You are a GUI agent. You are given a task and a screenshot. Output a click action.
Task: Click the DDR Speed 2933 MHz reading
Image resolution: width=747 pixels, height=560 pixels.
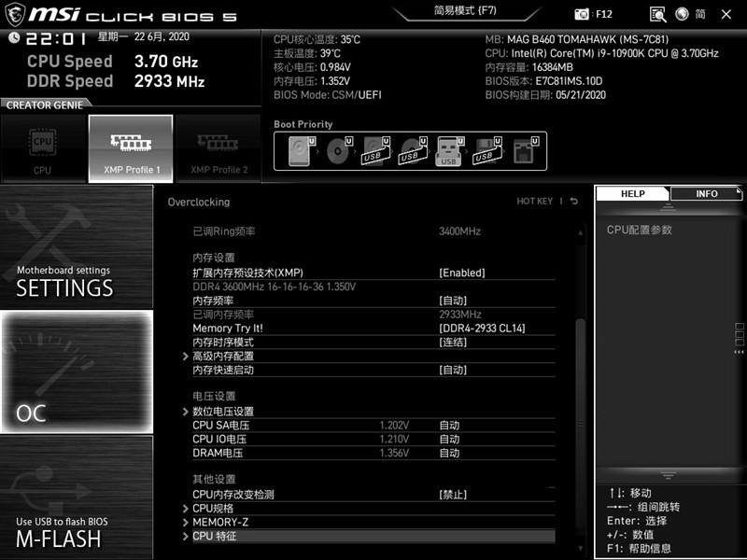(116, 81)
